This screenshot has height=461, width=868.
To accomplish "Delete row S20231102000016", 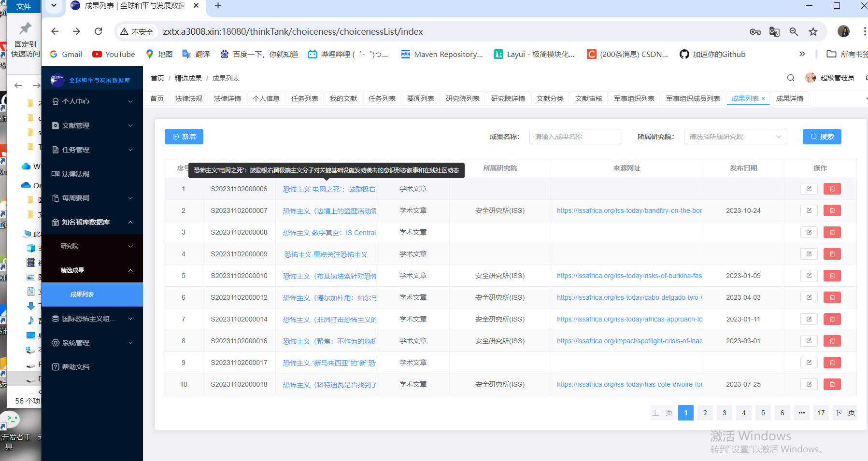I will tap(832, 341).
